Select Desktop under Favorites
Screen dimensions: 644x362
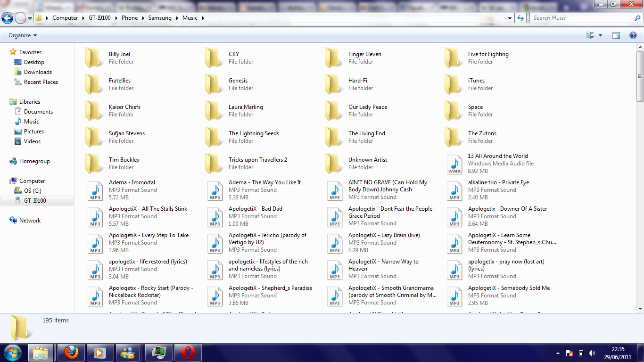point(34,62)
